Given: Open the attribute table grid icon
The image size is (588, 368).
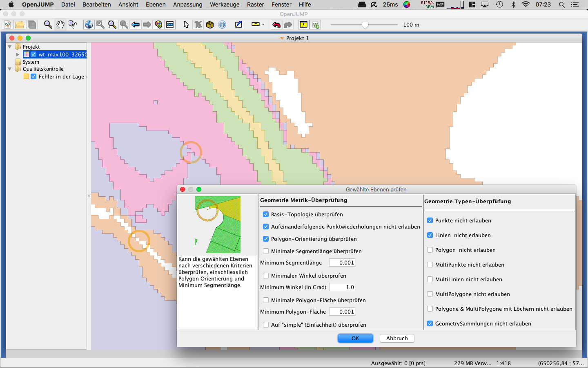Looking at the screenshot, I should point(170,25).
